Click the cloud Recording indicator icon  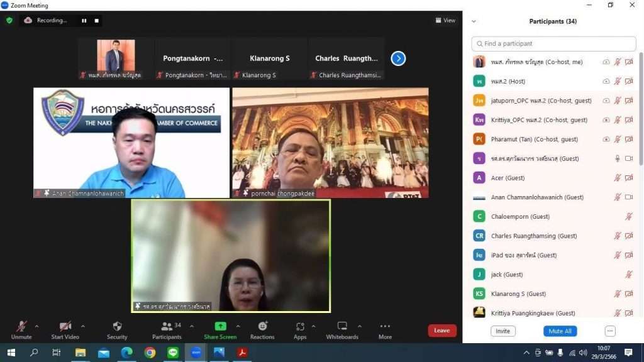pyautogui.click(x=28, y=20)
